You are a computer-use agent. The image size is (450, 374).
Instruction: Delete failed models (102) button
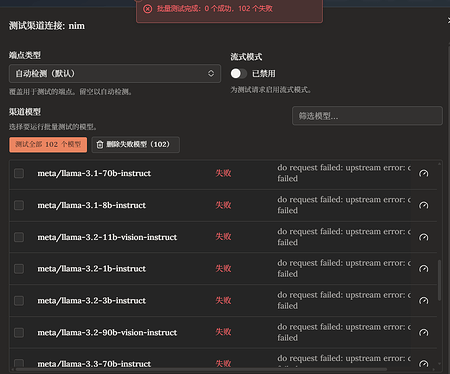point(136,145)
